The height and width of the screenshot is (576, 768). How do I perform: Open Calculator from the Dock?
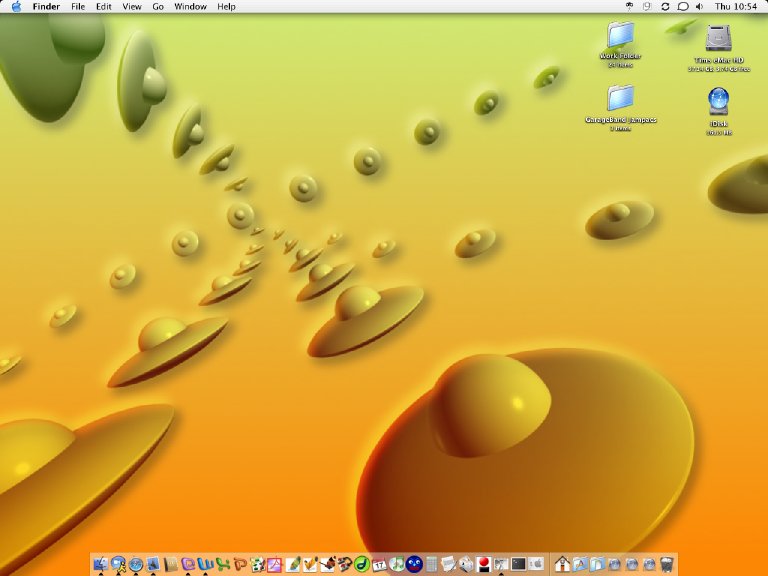[431, 564]
